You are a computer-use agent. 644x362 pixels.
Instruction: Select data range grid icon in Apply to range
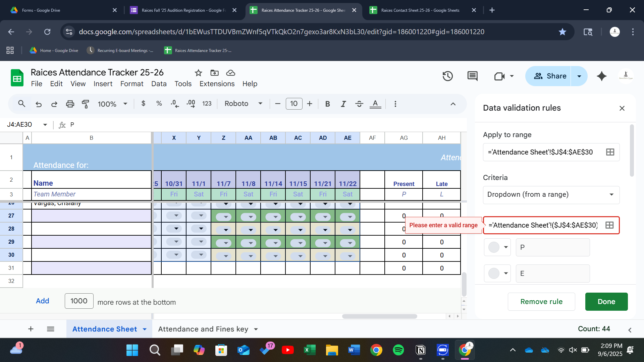(610, 152)
